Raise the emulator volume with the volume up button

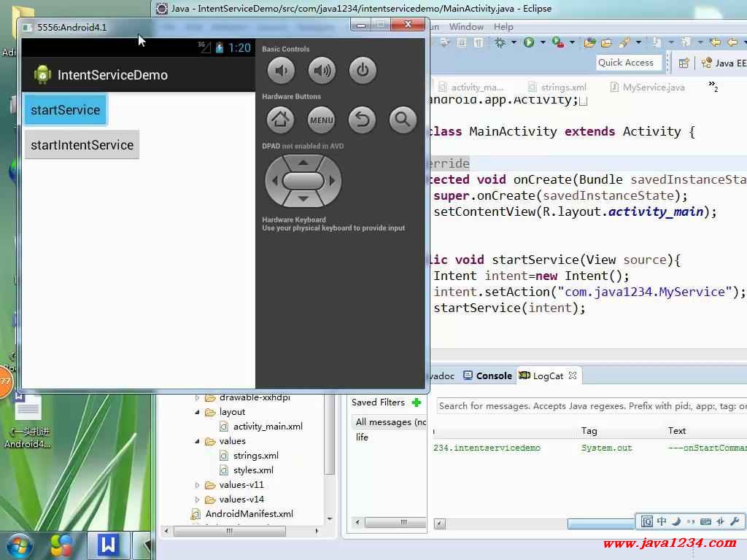322,71
